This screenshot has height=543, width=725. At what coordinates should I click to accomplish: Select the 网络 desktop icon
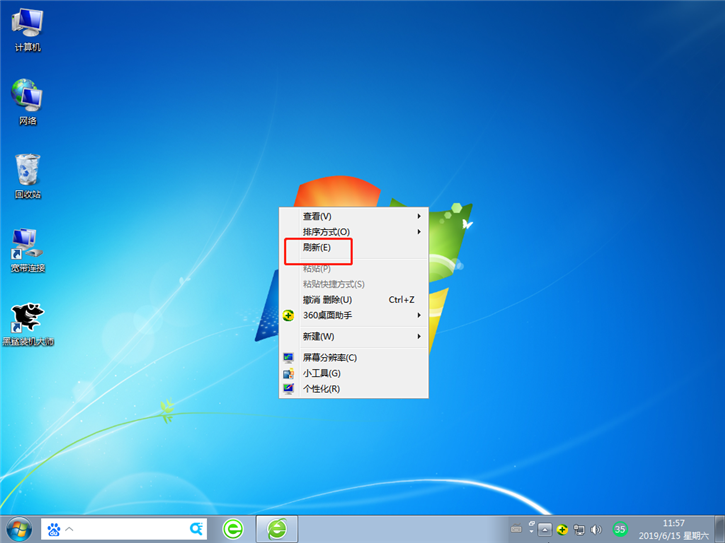pos(27,100)
